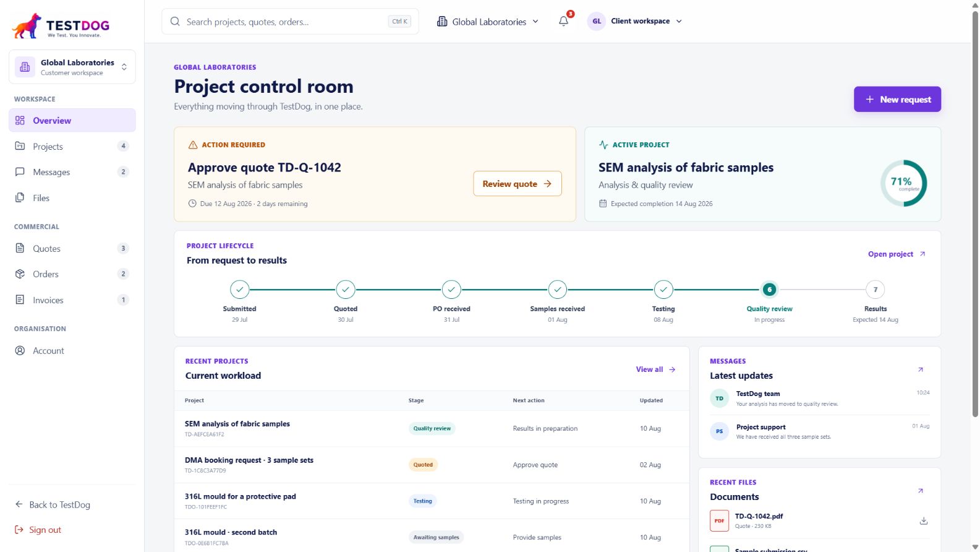This screenshot has width=980, height=552.
Task: Click the Orders box icon
Action: (20, 274)
